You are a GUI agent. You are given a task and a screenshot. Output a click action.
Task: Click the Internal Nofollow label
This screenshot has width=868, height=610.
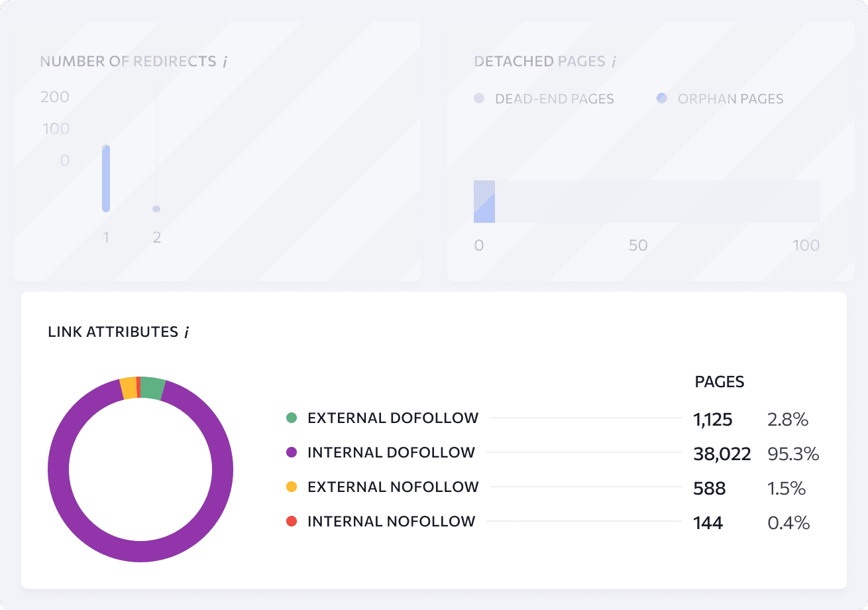[391, 522]
